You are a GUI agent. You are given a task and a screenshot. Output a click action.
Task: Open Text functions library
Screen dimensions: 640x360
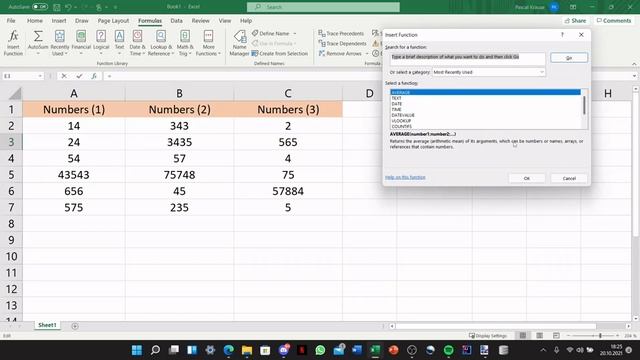point(119,43)
